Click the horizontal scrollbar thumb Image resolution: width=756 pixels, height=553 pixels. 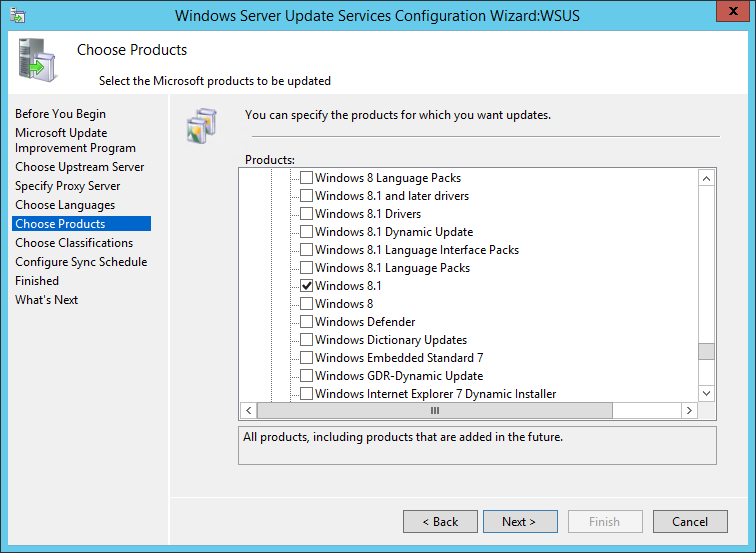click(435, 410)
